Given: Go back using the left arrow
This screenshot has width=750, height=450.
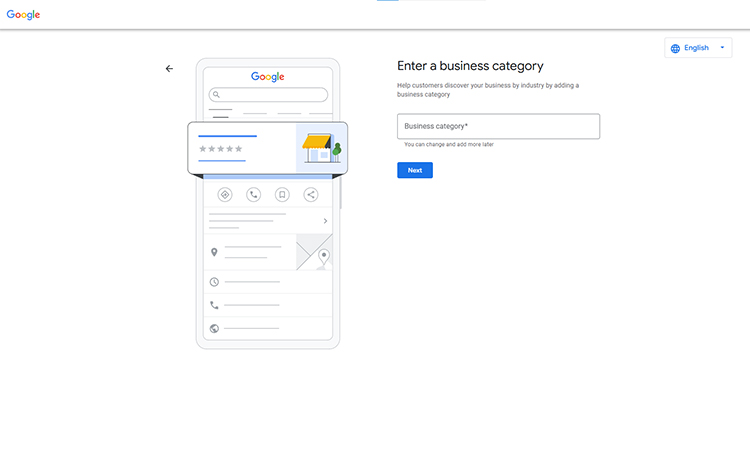Looking at the screenshot, I should [169, 69].
